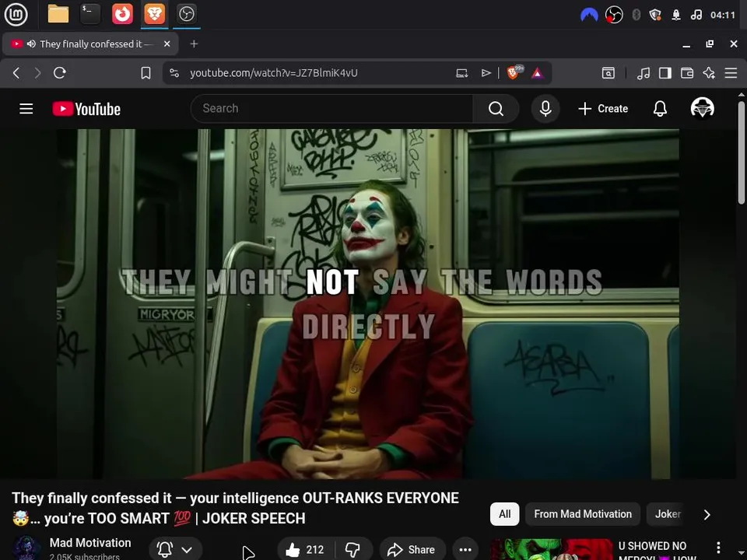Switch to Brave browser in the taskbar

pos(154,14)
